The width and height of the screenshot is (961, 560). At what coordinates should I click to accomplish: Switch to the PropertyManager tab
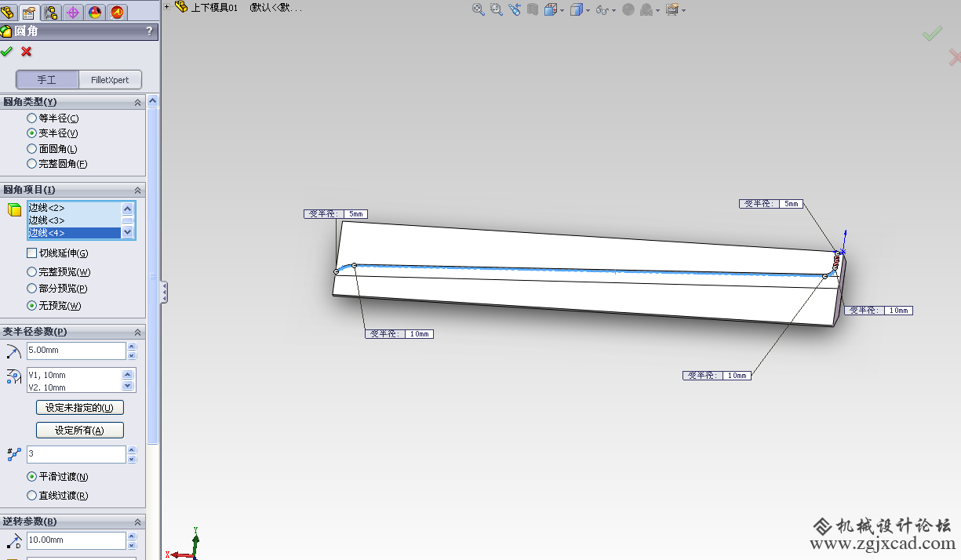click(29, 12)
